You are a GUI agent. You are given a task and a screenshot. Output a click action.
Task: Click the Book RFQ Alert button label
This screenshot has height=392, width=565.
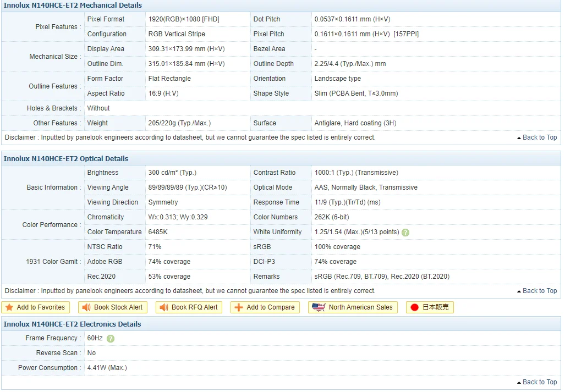195,307
